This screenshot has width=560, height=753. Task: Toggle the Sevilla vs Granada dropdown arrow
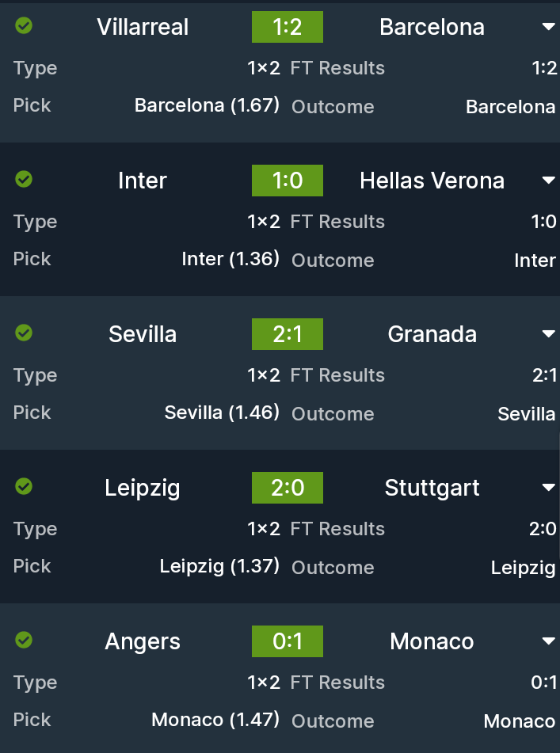pyautogui.click(x=548, y=334)
